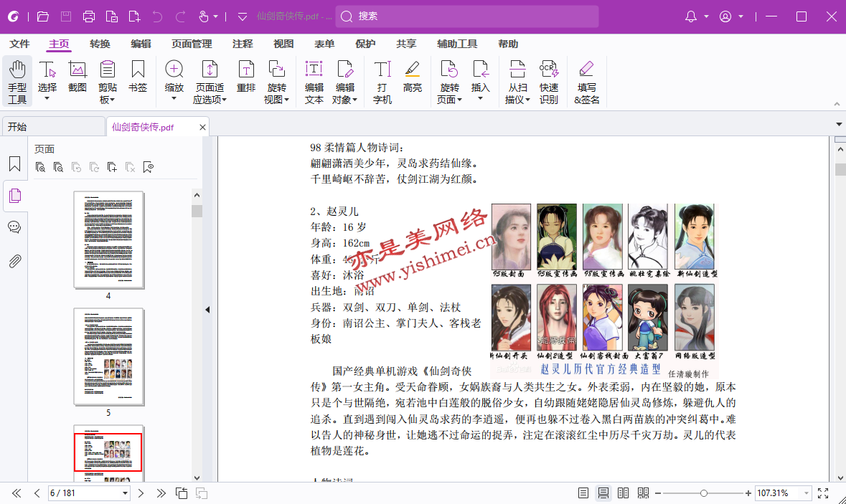846x504 pixels.
Task: Expand the Insert (插入) dropdown
Action: click(x=480, y=98)
